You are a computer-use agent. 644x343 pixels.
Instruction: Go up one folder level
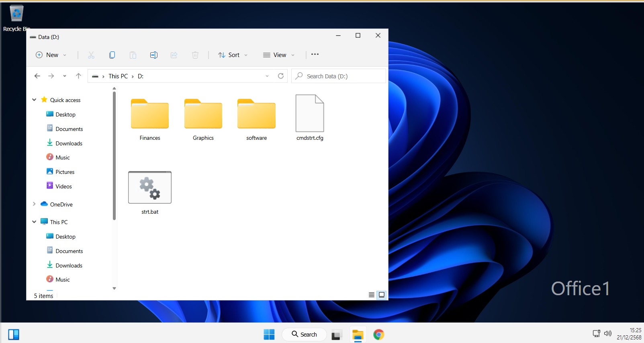coord(78,76)
